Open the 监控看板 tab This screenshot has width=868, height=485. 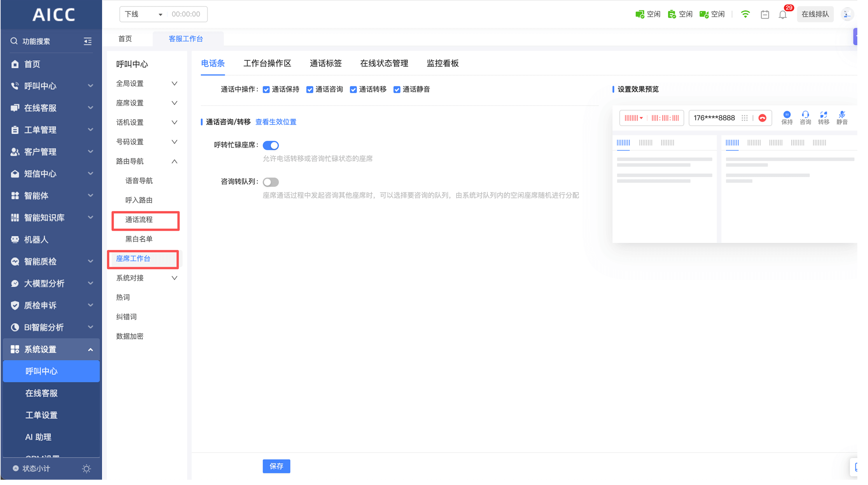point(442,63)
